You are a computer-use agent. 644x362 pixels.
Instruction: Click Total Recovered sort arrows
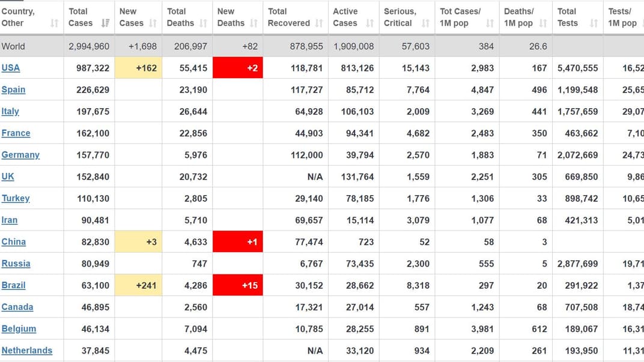tap(319, 23)
